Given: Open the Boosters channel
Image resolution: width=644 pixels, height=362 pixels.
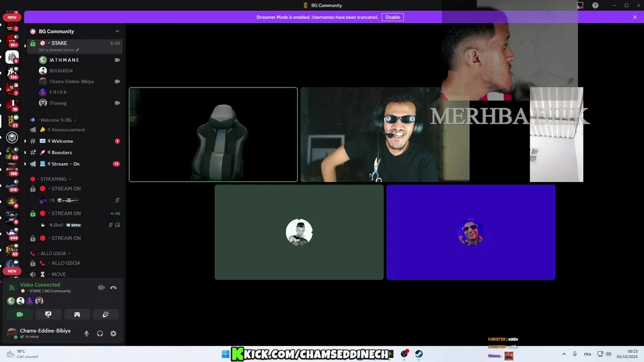Looking at the screenshot, I should [x=75, y=152].
